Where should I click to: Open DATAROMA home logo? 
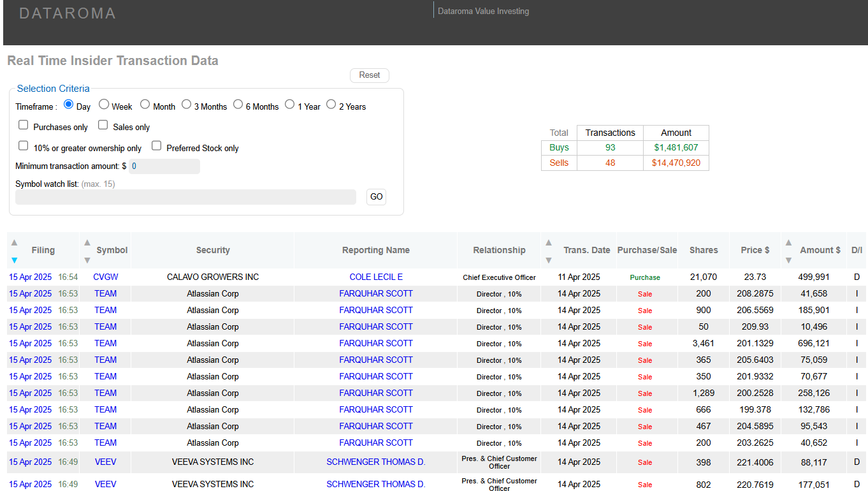click(x=68, y=13)
